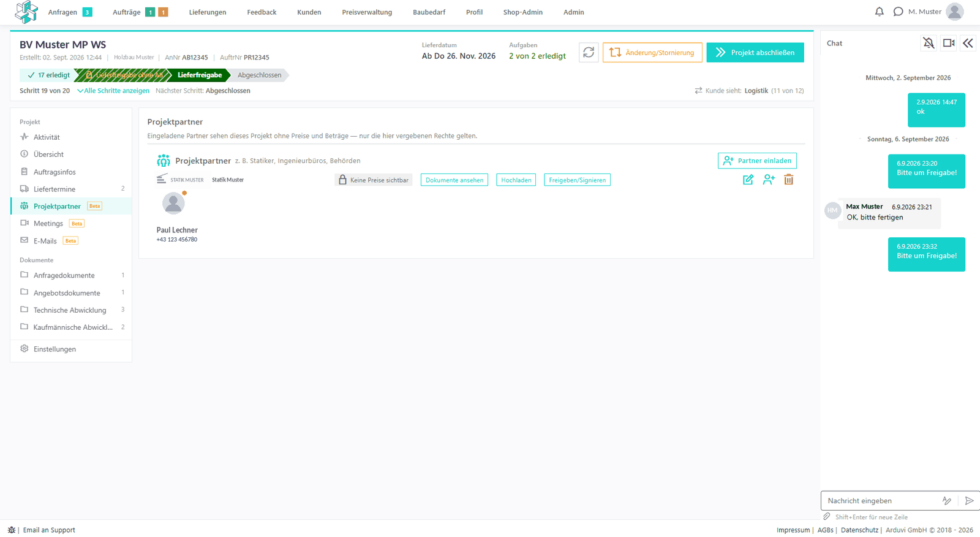This screenshot has width=980, height=537.
Task: Open the chat bubble icon in header
Action: [898, 12]
